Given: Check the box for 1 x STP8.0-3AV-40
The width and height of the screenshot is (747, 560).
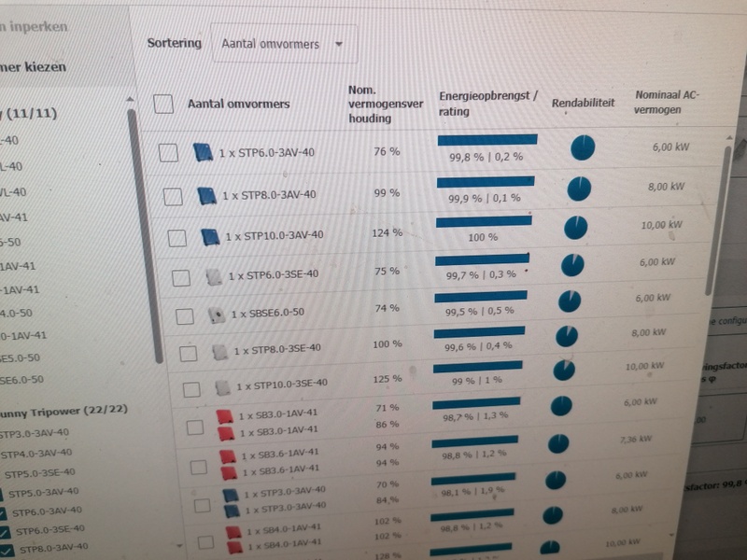Looking at the screenshot, I should [x=173, y=196].
